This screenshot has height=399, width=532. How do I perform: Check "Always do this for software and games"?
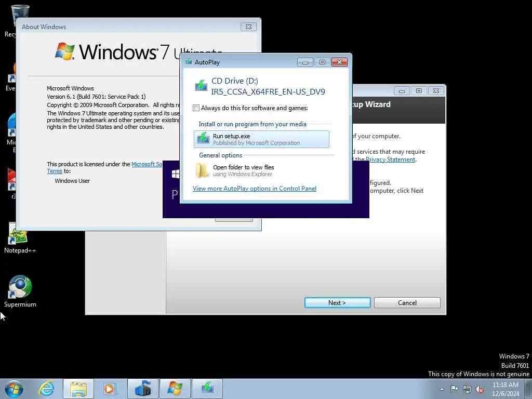tap(196, 108)
